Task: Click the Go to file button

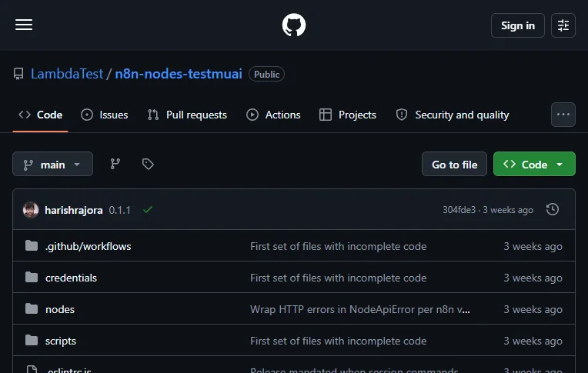Action: click(454, 164)
